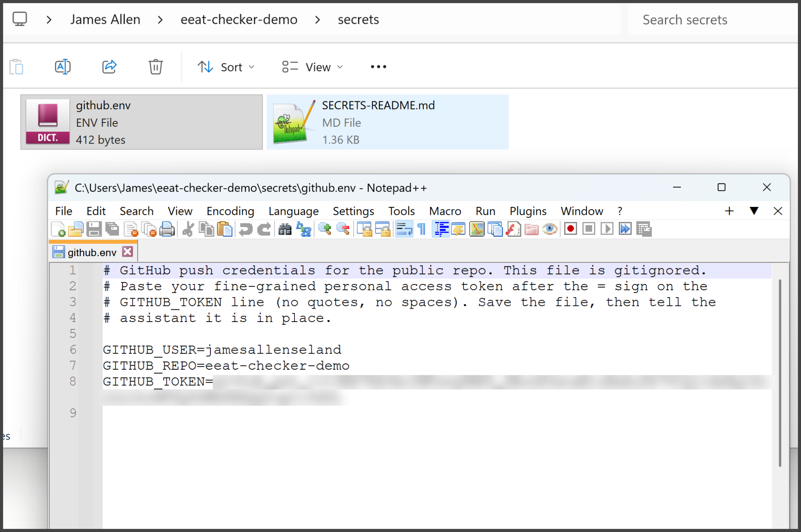Screen dimensions: 801x532
Task: Click the Stop recording macro icon
Action: point(589,229)
